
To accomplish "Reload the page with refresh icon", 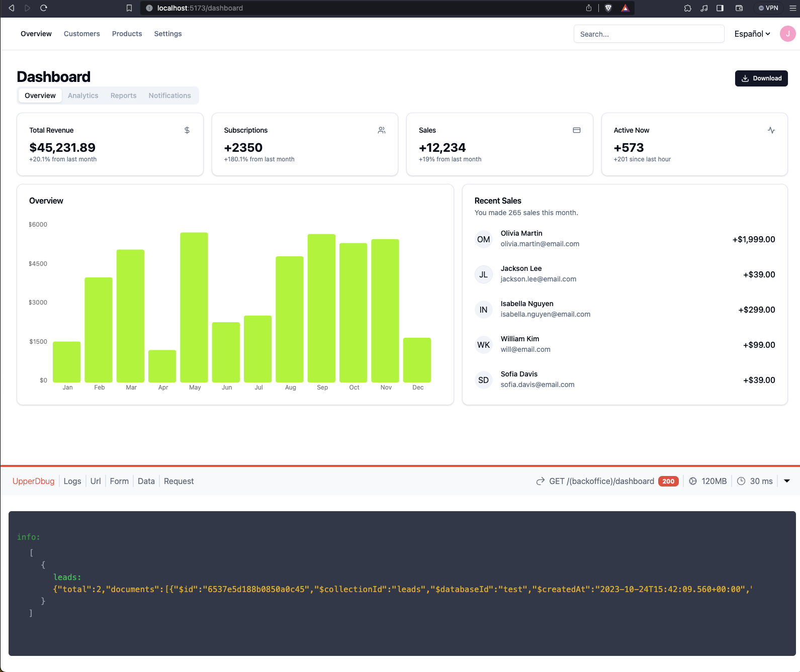I will (44, 8).
